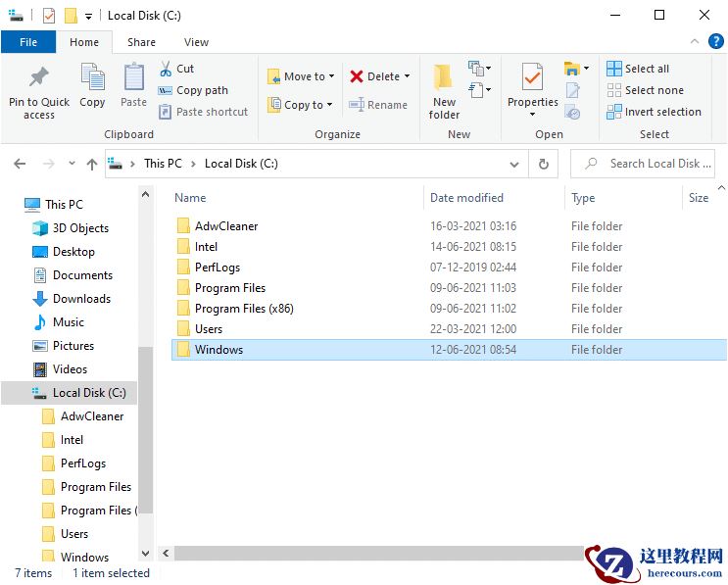Select This PC in navigation pane
Image resolution: width=728 pixels, height=585 pixels.
click(54, 205)
